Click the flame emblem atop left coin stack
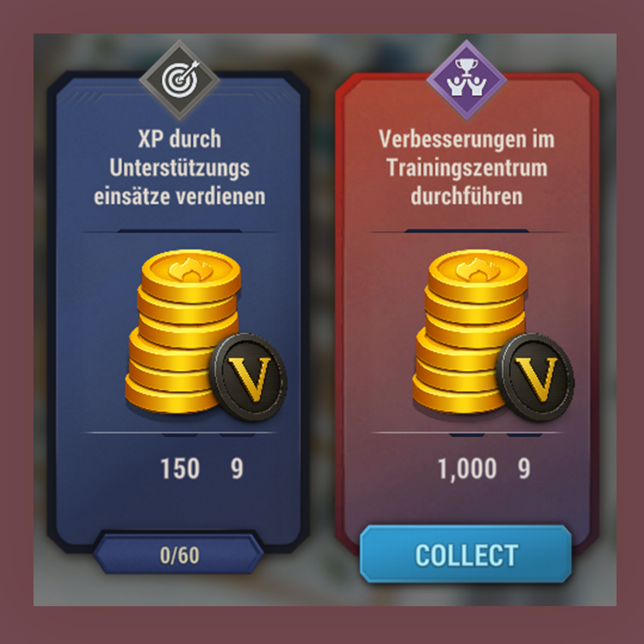The width and height of the screenshot is (644, 644). [x=190, y=269]
